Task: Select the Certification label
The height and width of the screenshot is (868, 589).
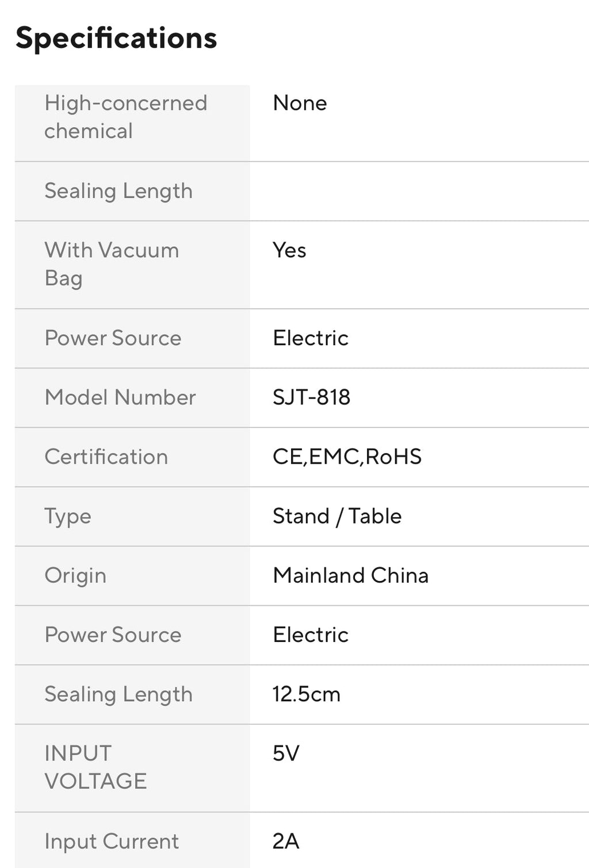Action: [x=106, y=457]
